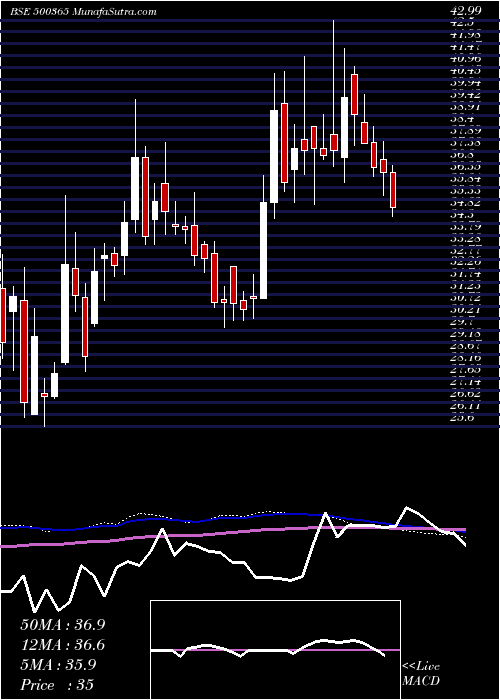Click the last red candle on the right
The height and width of the screenshot is (700, 500).
(393, 191)
